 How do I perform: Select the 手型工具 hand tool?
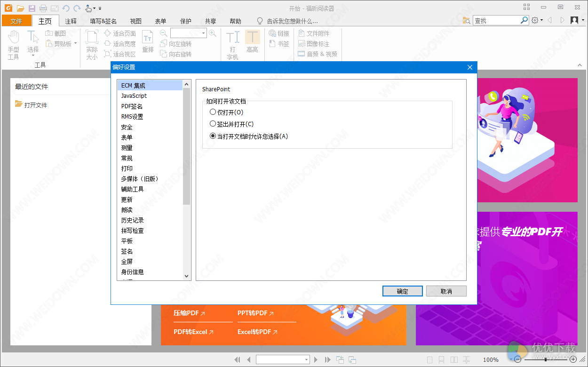coord(14,46)
